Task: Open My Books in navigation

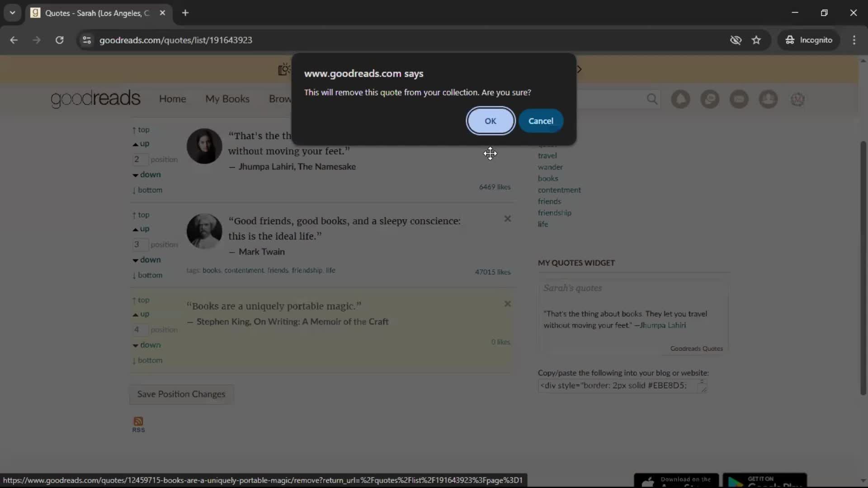Action: (x=227, y=99)
